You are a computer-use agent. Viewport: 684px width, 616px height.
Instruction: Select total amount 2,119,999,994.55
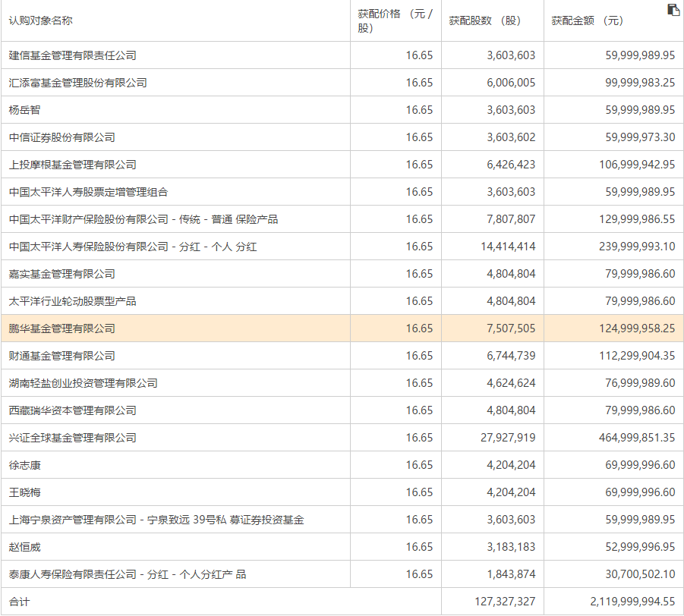[x=632, y=602]
